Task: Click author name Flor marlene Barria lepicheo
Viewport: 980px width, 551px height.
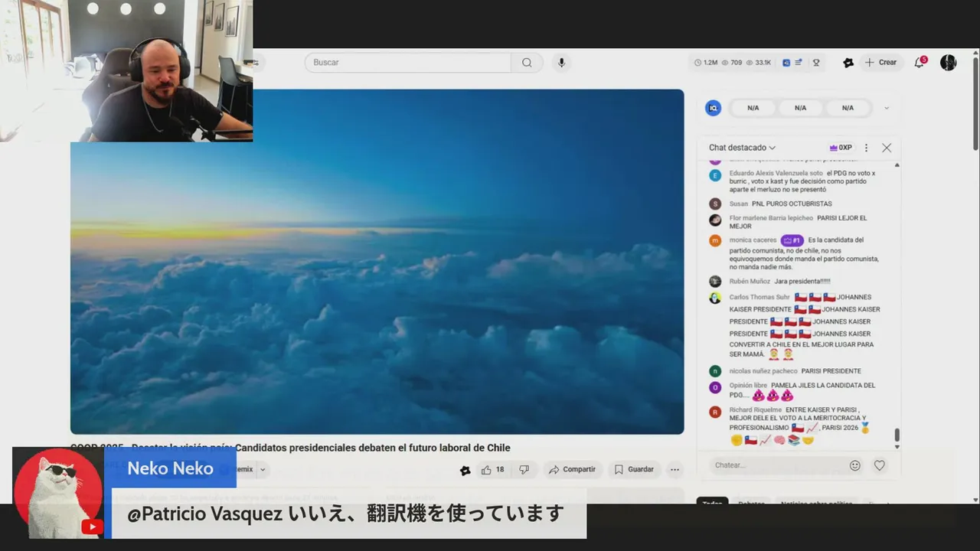Action: tap(771, 218)
